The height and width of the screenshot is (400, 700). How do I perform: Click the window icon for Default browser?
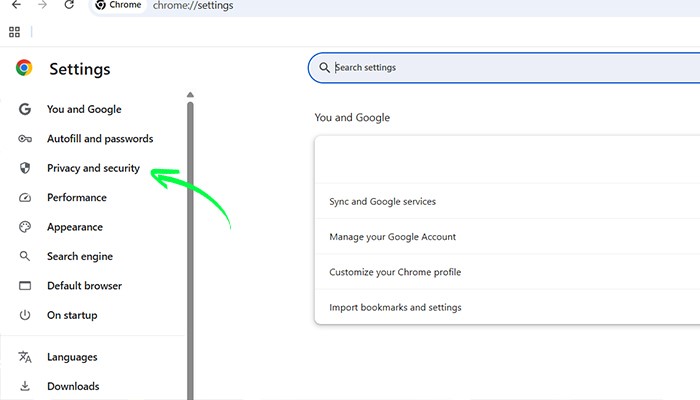[x=25, y=286]
